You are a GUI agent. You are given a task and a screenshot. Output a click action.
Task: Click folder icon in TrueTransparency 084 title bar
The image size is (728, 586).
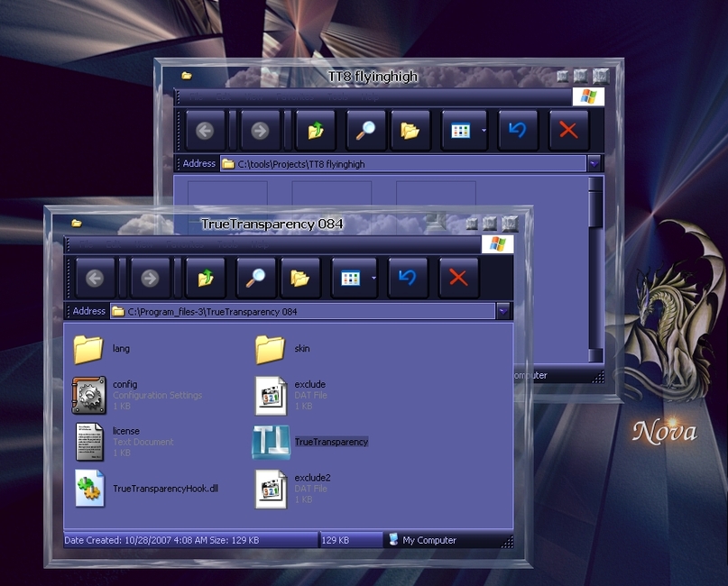[x=77, y=224]
